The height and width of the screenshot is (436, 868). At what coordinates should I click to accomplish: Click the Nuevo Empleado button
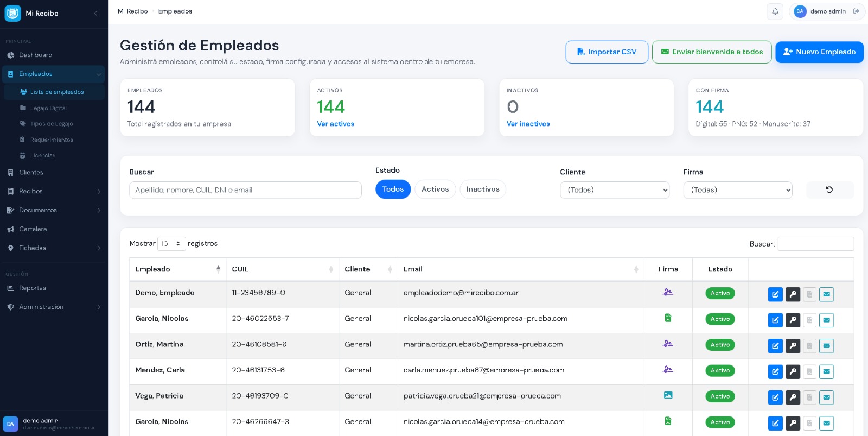pos(819,52)
